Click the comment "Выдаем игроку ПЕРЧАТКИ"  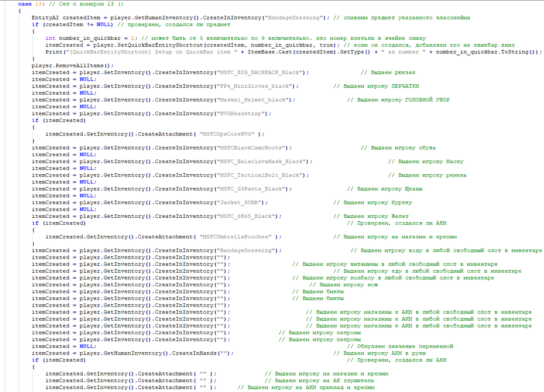[x=376, y=86]
